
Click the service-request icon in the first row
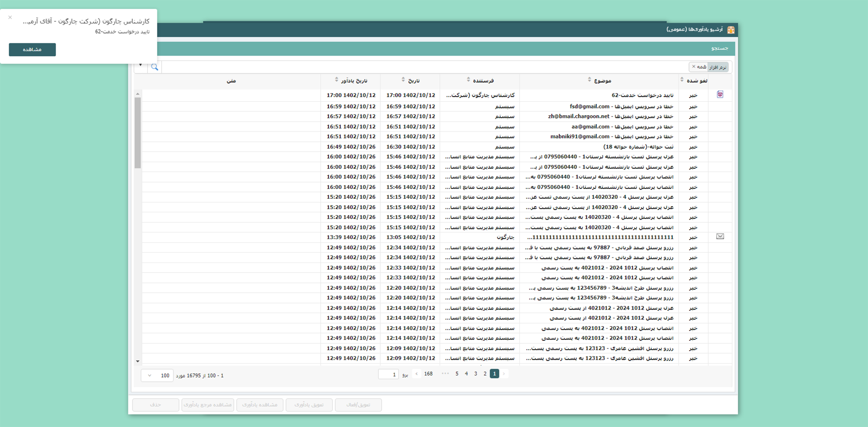coord(720,94)
